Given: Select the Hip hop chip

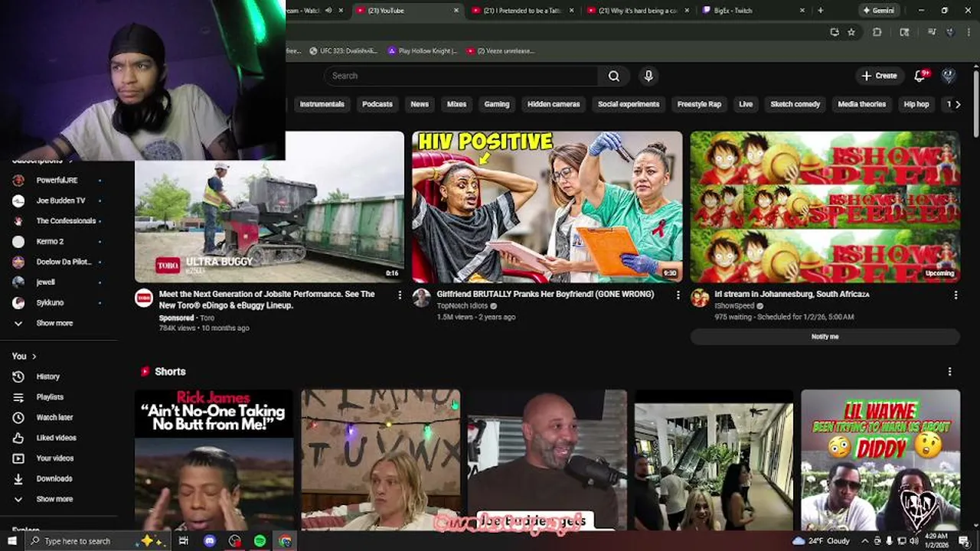Looking at the screenshot, I should click(x=916, y=104).
